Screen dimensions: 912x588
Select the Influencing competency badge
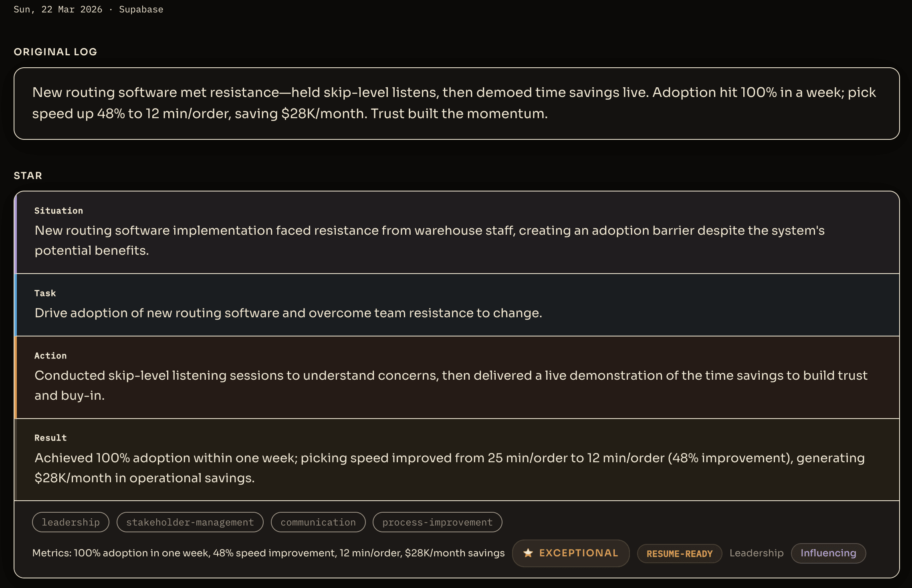[828, 553]
